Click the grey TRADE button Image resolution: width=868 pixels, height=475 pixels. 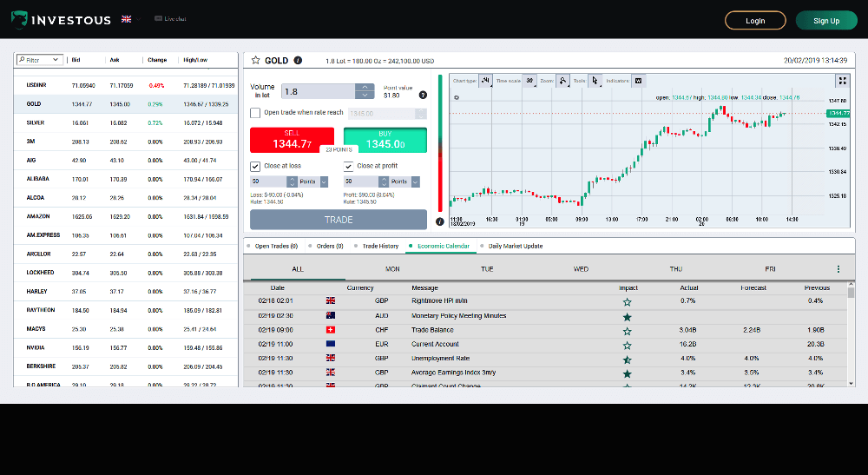click(x=339, y=220)
